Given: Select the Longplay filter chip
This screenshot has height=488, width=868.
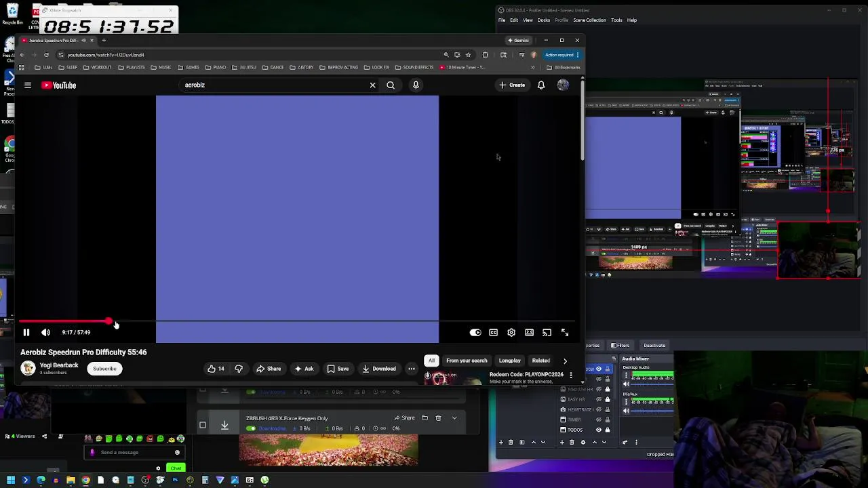Looking at the screenshot, I should [510, 361].
